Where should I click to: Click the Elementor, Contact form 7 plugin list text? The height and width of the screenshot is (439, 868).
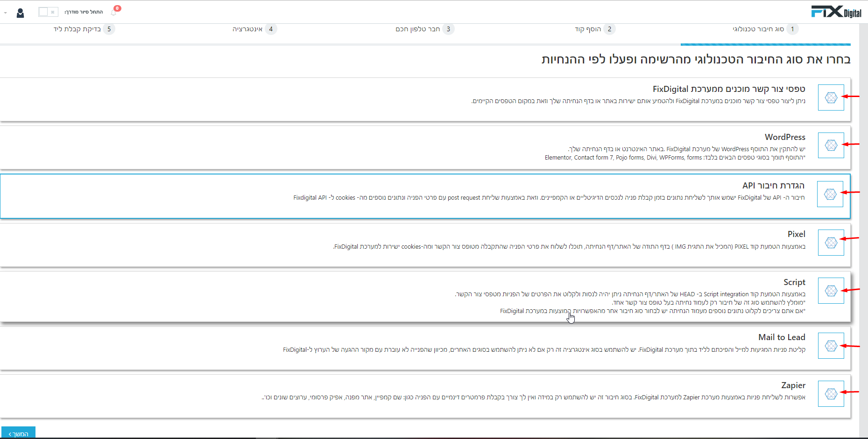623,158
